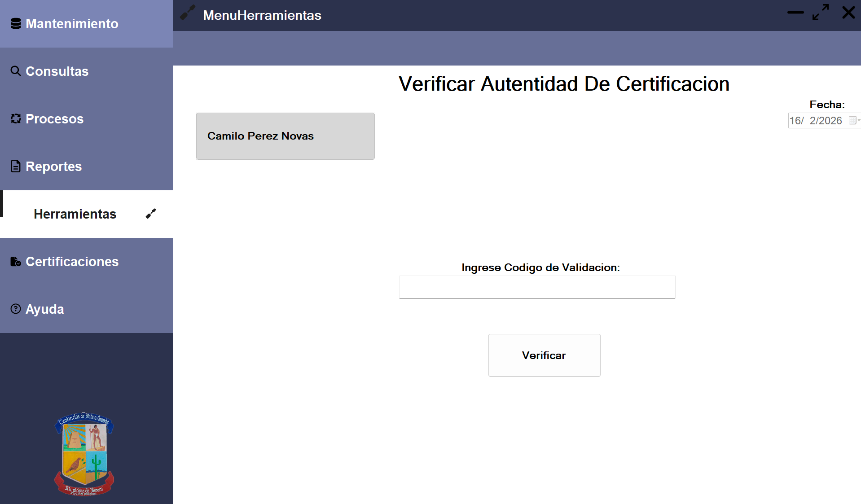Image resolution: width=861 pixels, height=504 pixels.
Task: Maximize the window with expand arrows
Action: [x=821, y=12]
